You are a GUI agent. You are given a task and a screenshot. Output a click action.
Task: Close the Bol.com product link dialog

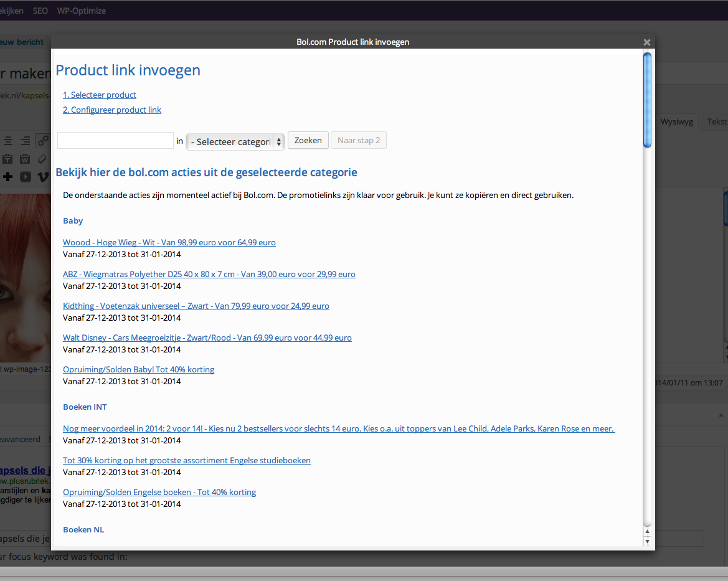click(647, 42)
